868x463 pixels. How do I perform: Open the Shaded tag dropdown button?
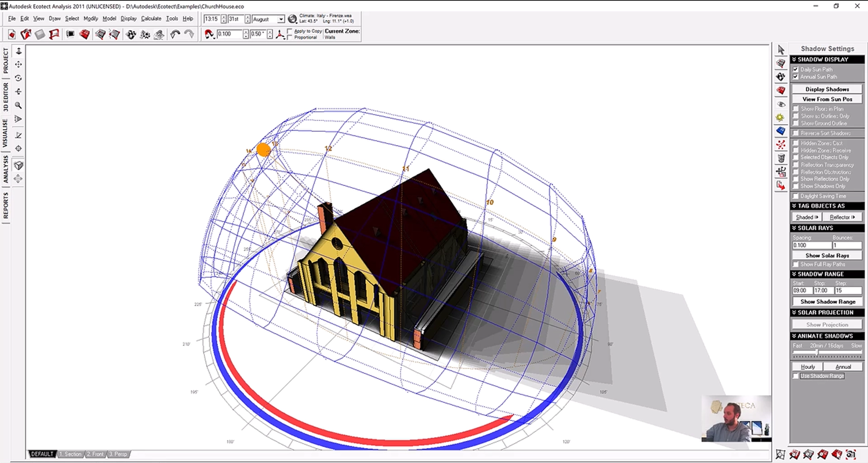(807, 217)
